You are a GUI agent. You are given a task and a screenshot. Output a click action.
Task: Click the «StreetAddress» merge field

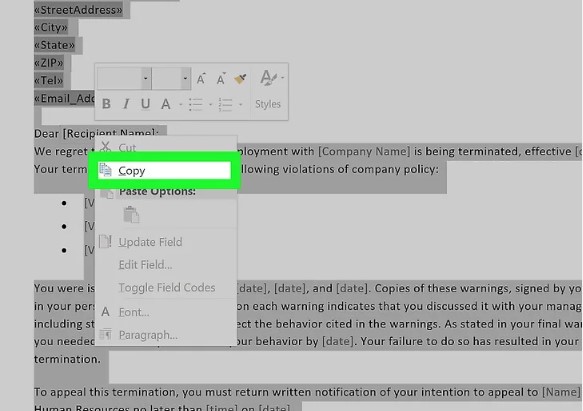click(78, 10)
